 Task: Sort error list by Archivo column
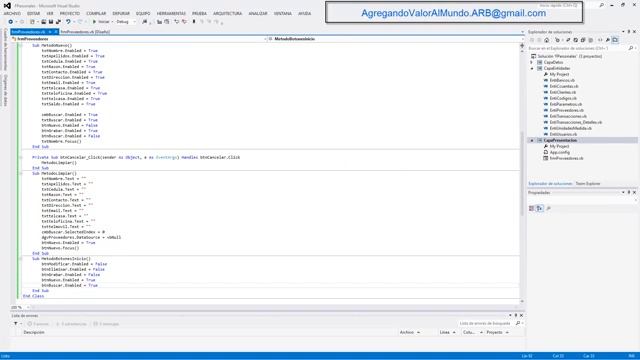coord(410,333)
